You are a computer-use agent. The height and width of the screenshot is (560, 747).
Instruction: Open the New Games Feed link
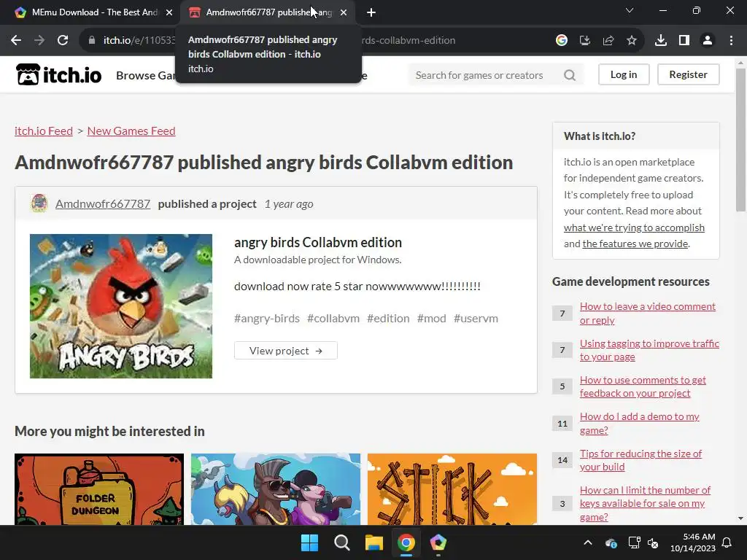pos(131,131)
